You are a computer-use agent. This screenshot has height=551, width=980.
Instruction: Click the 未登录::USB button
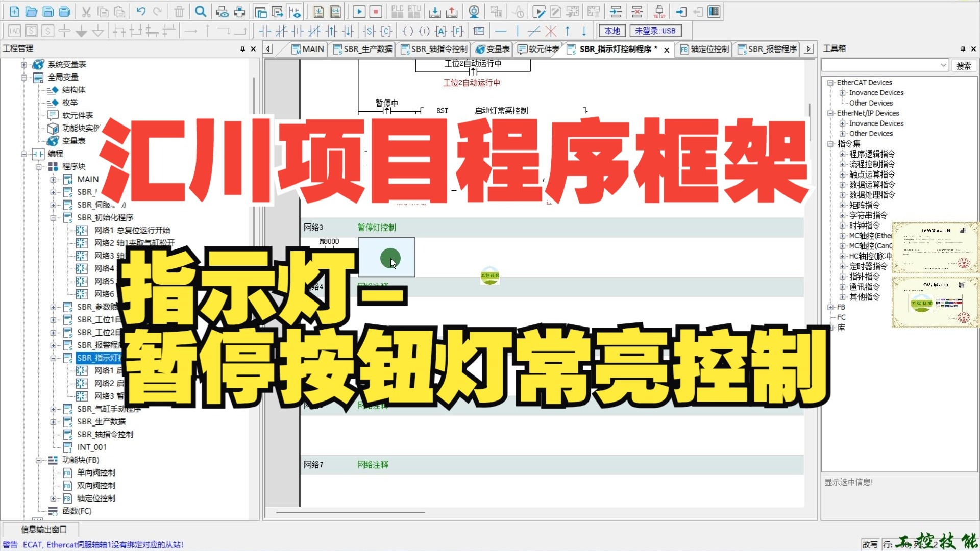click(x=655, y=31)
